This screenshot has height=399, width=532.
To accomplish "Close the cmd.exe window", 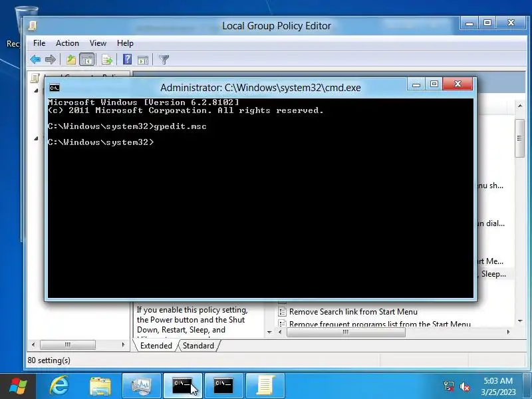I will 458,84.
